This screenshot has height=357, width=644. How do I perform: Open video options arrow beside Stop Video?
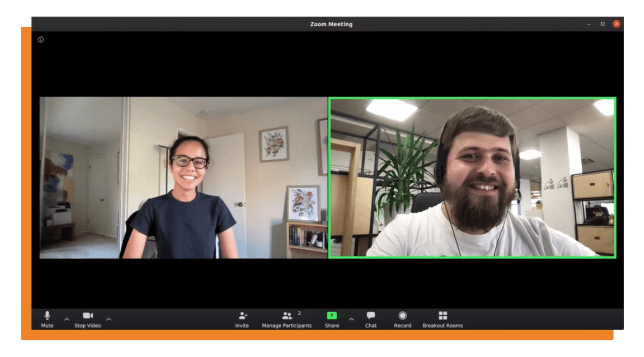(108, 319)
